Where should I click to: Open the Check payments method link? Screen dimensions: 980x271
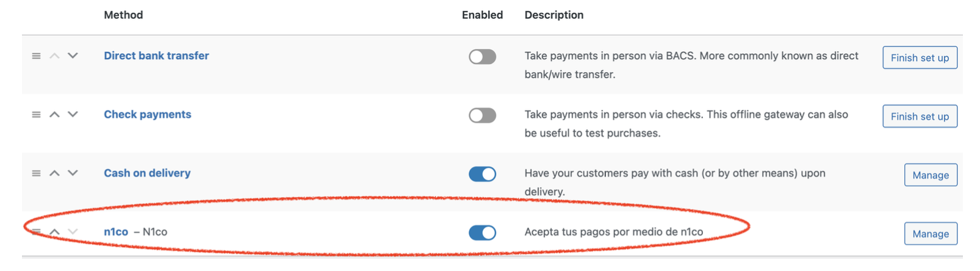point(147,114)
